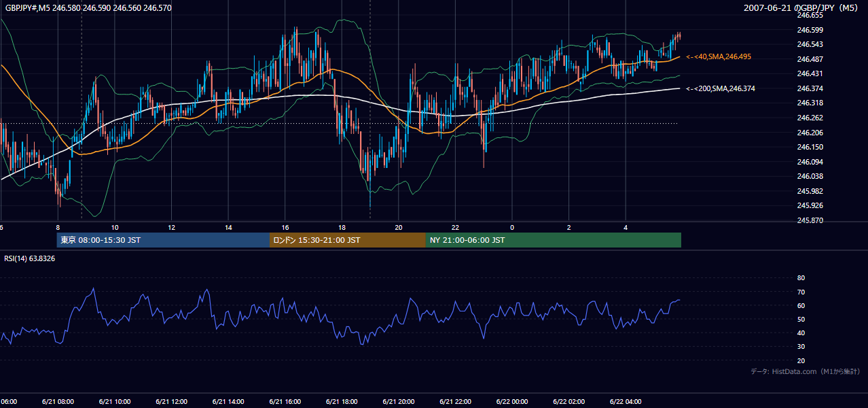Click price axis value 246.262

(810, 118)
